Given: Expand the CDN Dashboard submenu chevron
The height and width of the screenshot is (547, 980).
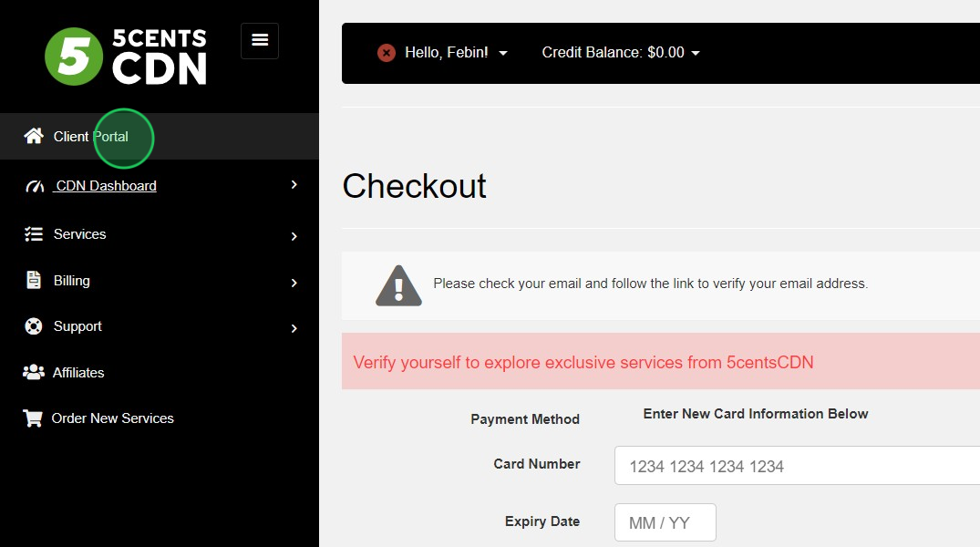Looking at the screenshot, I should tap(294, 184).
